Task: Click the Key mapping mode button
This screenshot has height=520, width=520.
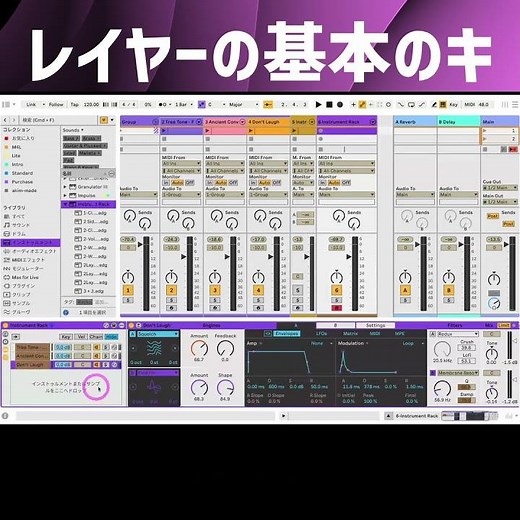Action: 453,105
